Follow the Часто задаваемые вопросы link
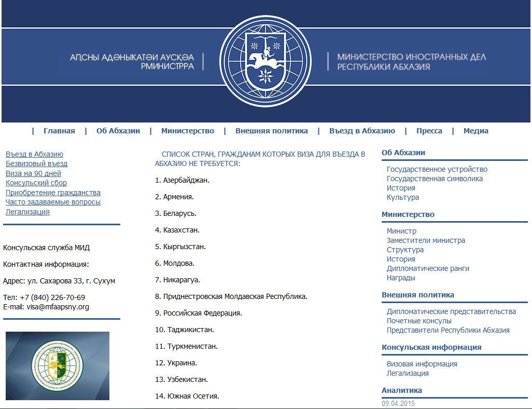This screenshot has height=409, width=532. tap(53, 202)
